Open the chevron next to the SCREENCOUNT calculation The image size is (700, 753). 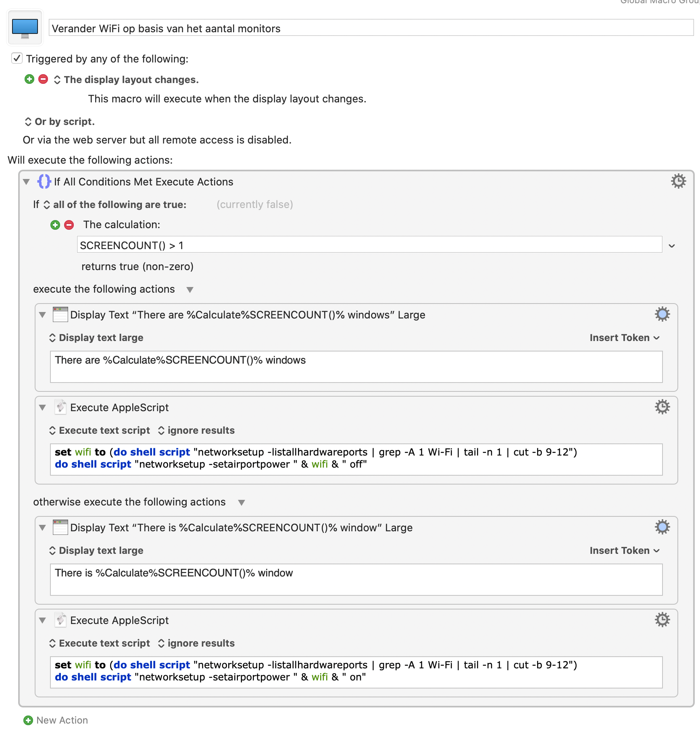click(x=672, y=245)
